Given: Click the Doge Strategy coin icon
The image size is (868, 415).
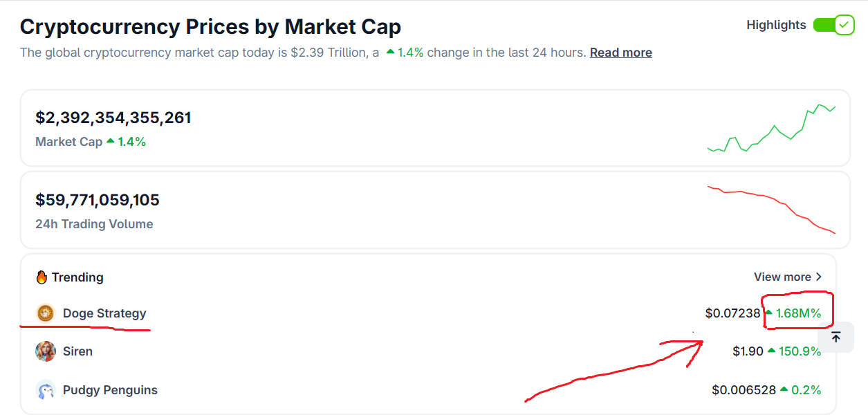Looking at the screenshot, I should pos(46,313).
